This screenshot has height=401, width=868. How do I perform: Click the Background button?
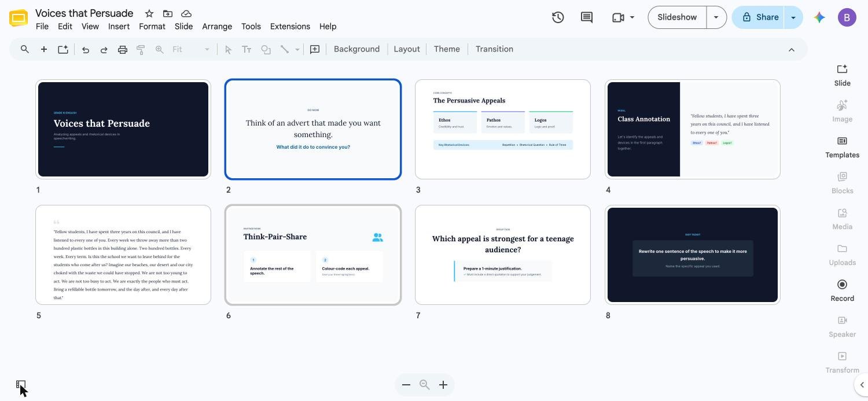click(356, 49)
